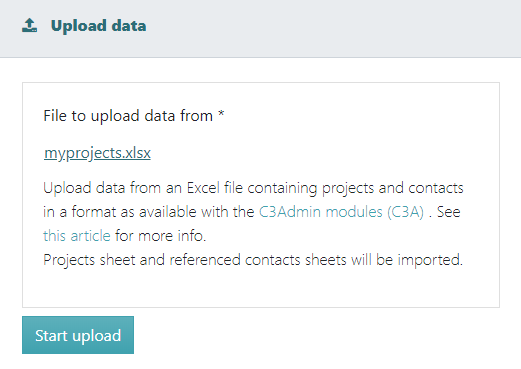The height and width of the screenshot is (369, 521).
Task: Click the word Excel in the description
Action: coord(203,188)
